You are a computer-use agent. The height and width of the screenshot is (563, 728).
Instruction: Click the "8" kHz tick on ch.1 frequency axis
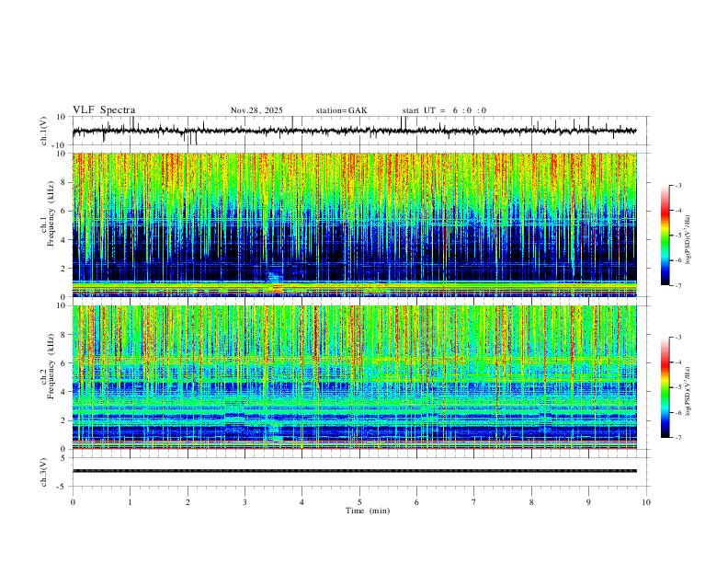click(x=63, y=182)
